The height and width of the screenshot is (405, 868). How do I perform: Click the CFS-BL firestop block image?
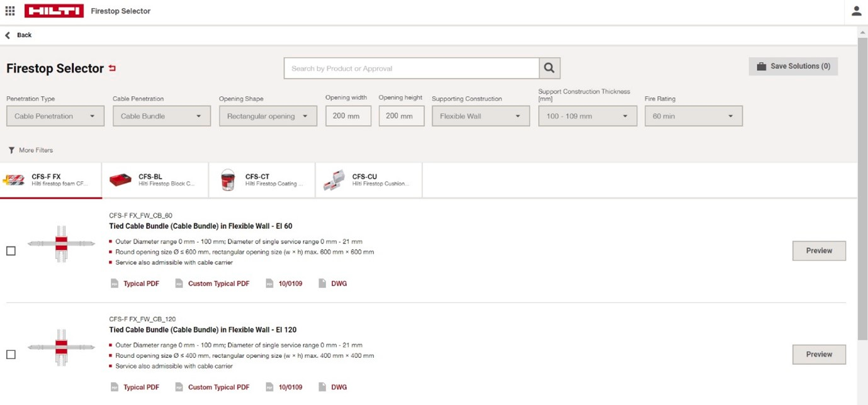[120, 180]
